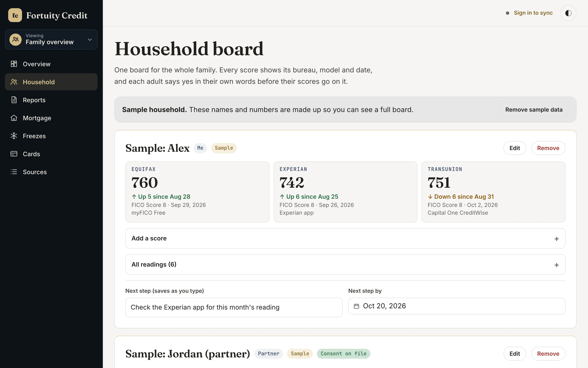The image size is (588, 368).
Task: Open the Mortgage page
Action: click(51, 118)
